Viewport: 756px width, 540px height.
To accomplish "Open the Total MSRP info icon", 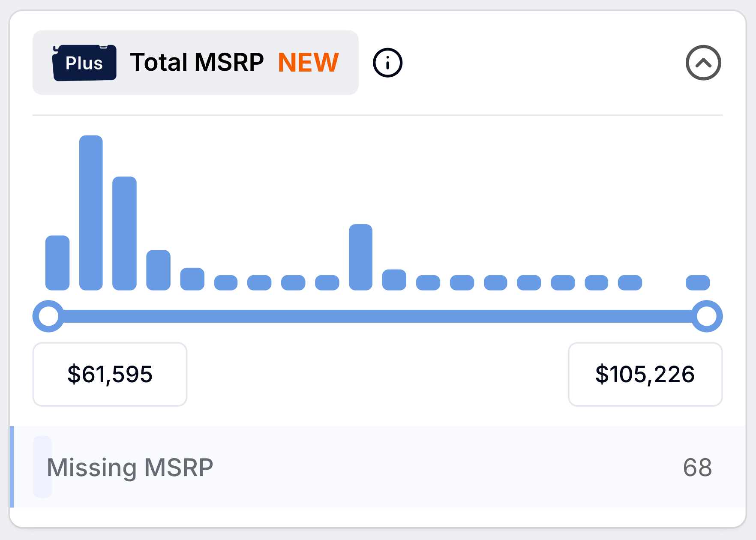I will pyautogui.click(x=387, y=63).
